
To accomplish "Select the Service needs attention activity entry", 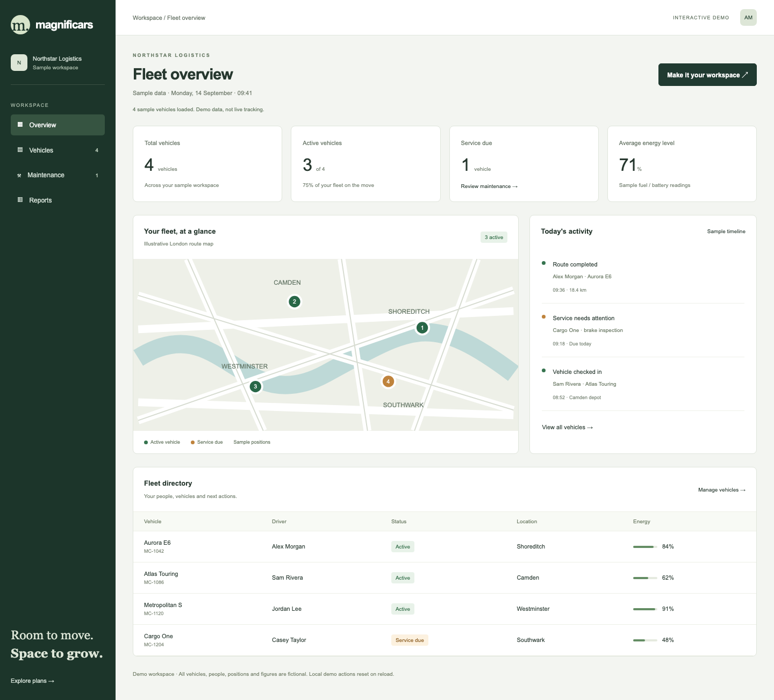I will coord(643,330).
